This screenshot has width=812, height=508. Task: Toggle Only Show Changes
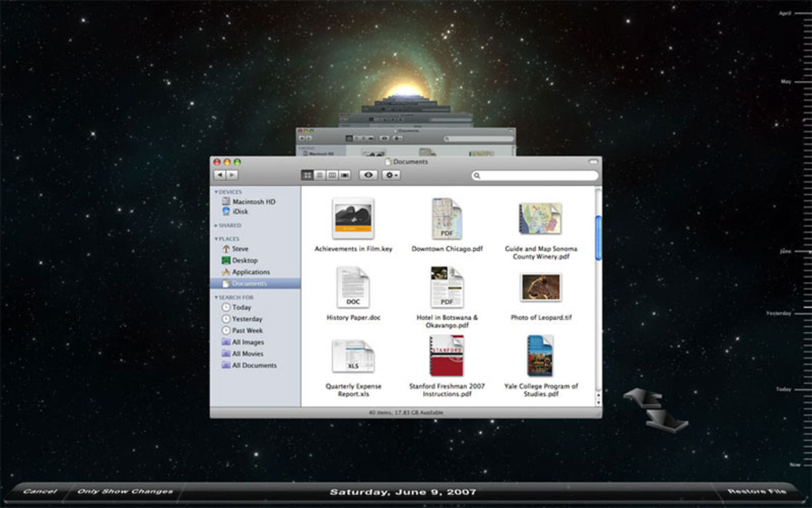tap(124, 491)
